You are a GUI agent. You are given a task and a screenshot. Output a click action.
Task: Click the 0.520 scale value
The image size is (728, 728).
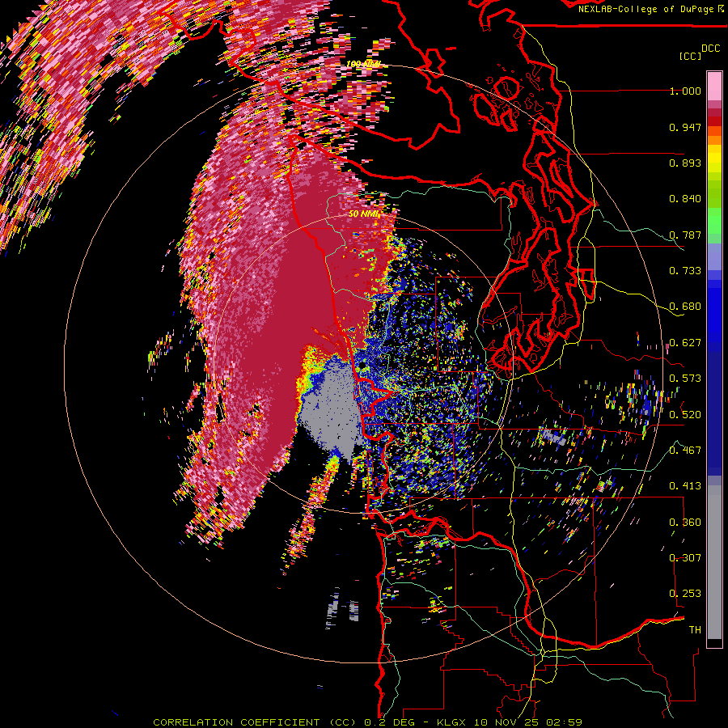coord(685,415)
